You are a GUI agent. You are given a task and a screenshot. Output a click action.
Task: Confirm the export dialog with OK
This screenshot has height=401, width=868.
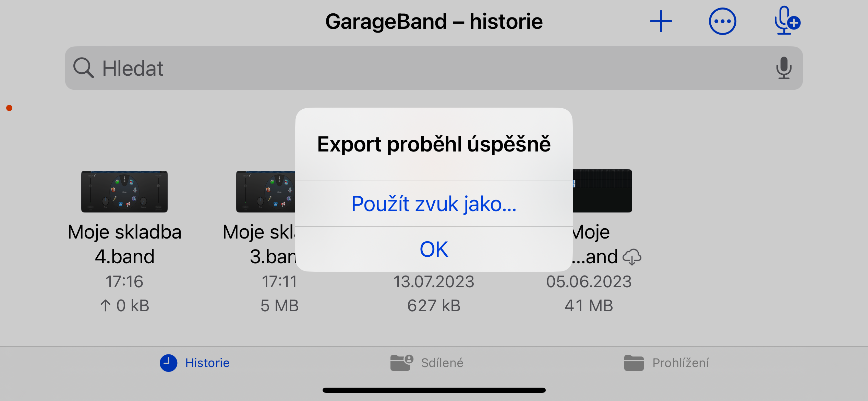click(x=434, y=249)
